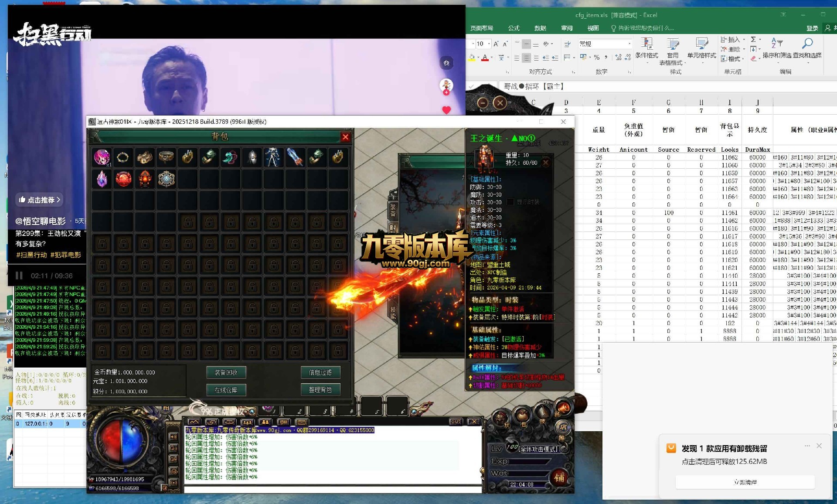Expand the number format 常规 dropdown
Screen dimensions: 837x504
coord(629,44)
